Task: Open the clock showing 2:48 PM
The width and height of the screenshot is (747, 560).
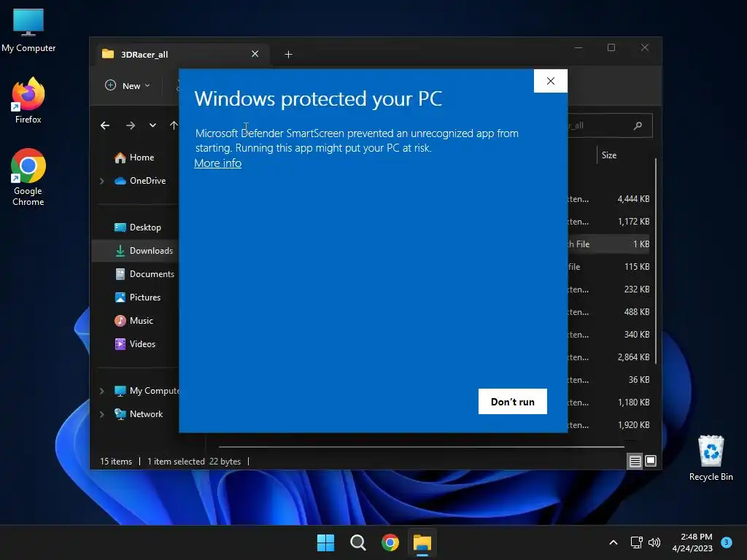Action: tap(693, 542)
